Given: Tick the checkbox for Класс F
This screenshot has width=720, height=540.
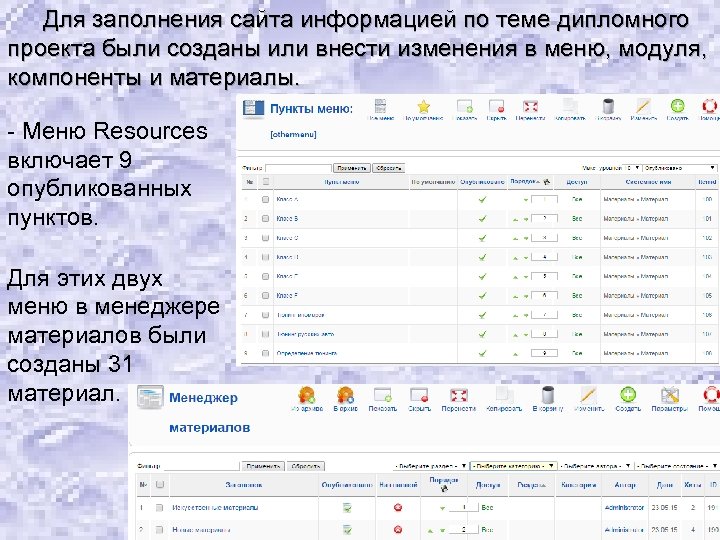Looking at the screenshot, I should point(265,296).
